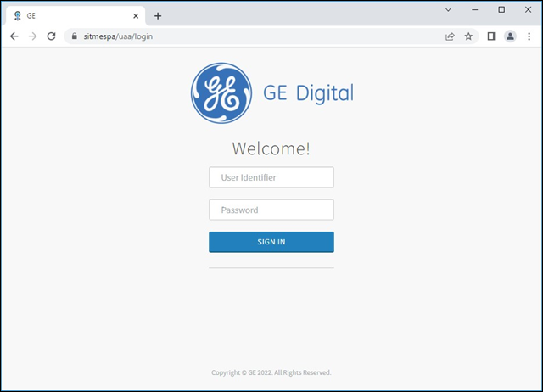Viewport: 543px width, 392px height.
Task: Select the GE browser tab
Action: point(75,16)
